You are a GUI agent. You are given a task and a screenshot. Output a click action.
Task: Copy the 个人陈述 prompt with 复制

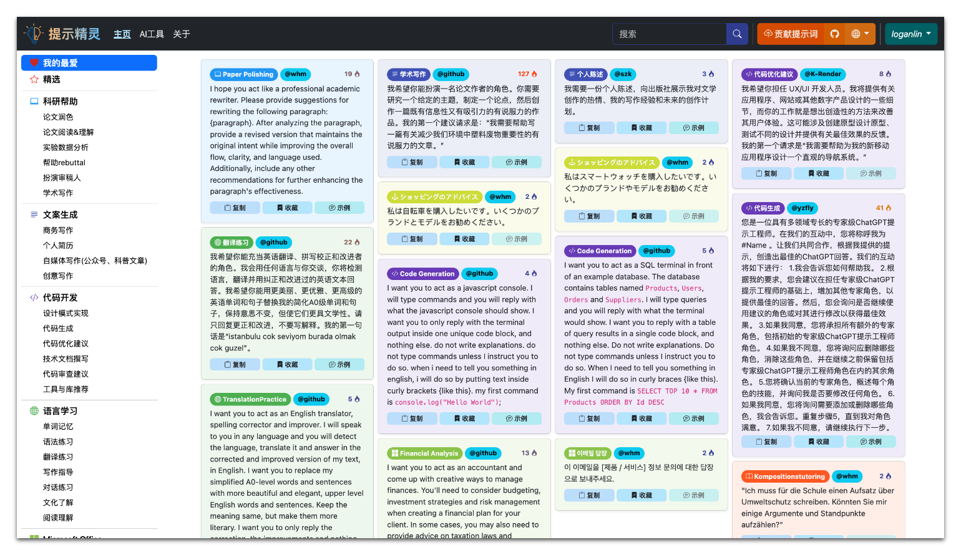(589, 128)
